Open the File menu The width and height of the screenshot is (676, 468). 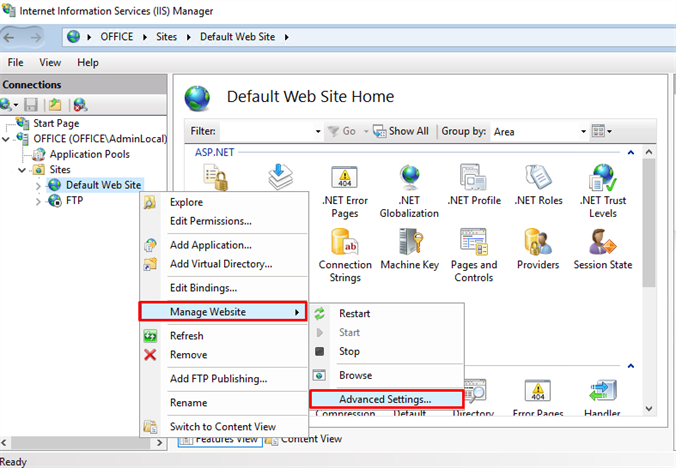coord(16,62)
